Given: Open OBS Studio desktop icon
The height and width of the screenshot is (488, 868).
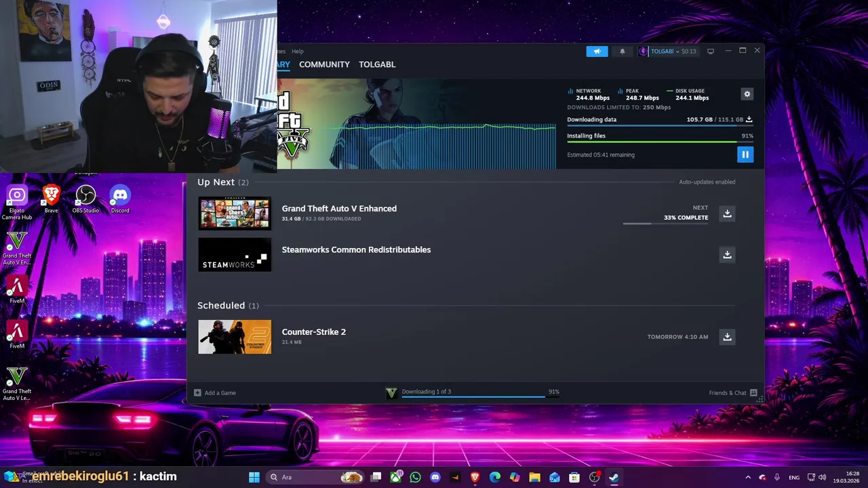Looking at the screenshot, I should (x=85, y=200).
